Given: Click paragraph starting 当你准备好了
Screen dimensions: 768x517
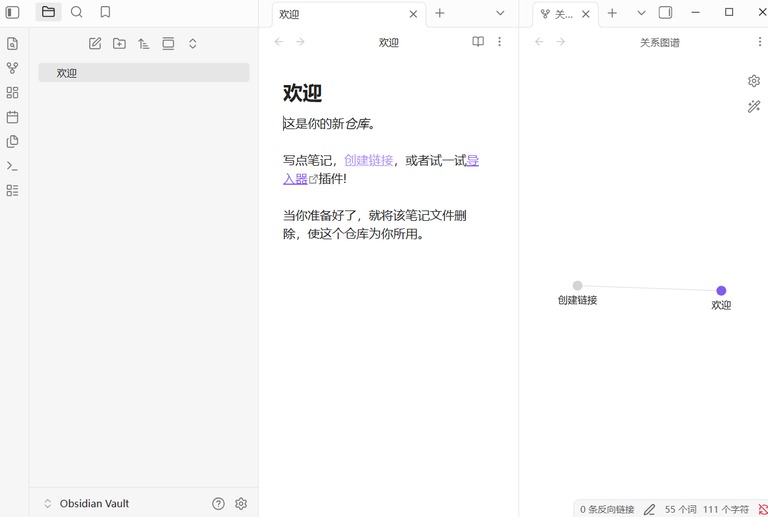Looking at the screenshot, I should (x=375, y=225).
